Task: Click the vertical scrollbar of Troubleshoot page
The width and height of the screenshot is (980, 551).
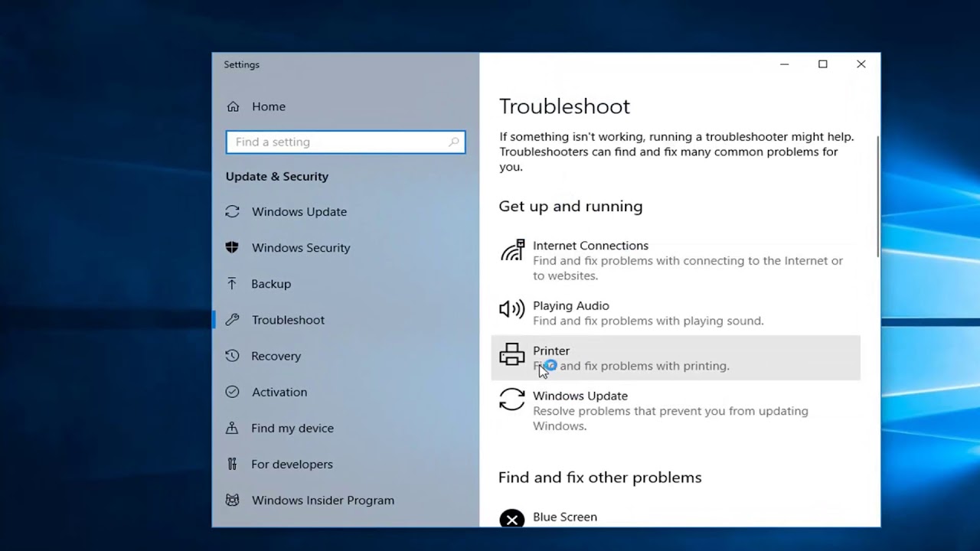Action: click(x=877, y=196)
